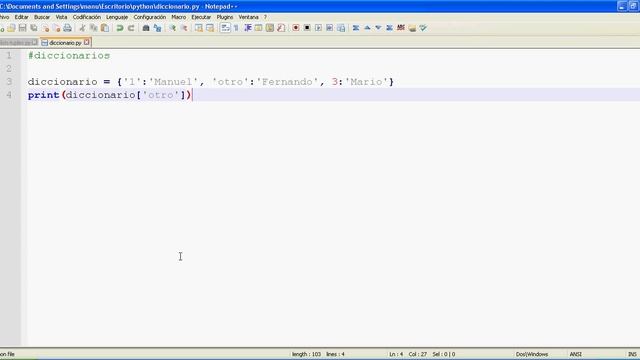Click the Close document toolbar icon

(45, 28)
